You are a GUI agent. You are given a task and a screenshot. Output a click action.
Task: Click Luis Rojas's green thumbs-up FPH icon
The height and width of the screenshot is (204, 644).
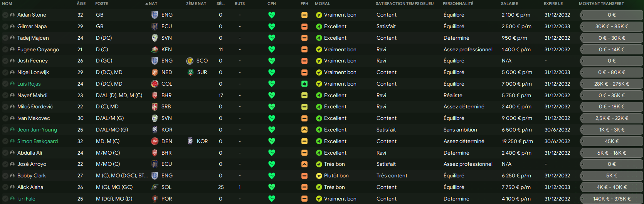304,84
